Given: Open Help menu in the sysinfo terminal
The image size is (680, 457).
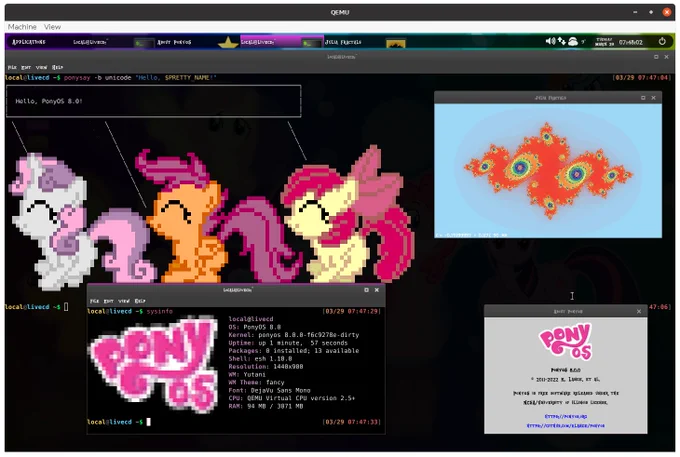Looking at the screenshot, I should (140, 301).
